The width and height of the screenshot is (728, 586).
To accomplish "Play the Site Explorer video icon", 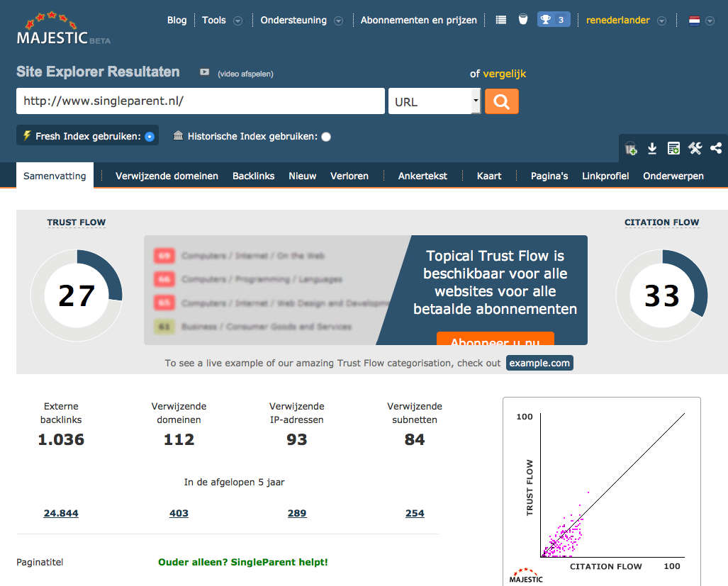I will click(x=204, y=72).
